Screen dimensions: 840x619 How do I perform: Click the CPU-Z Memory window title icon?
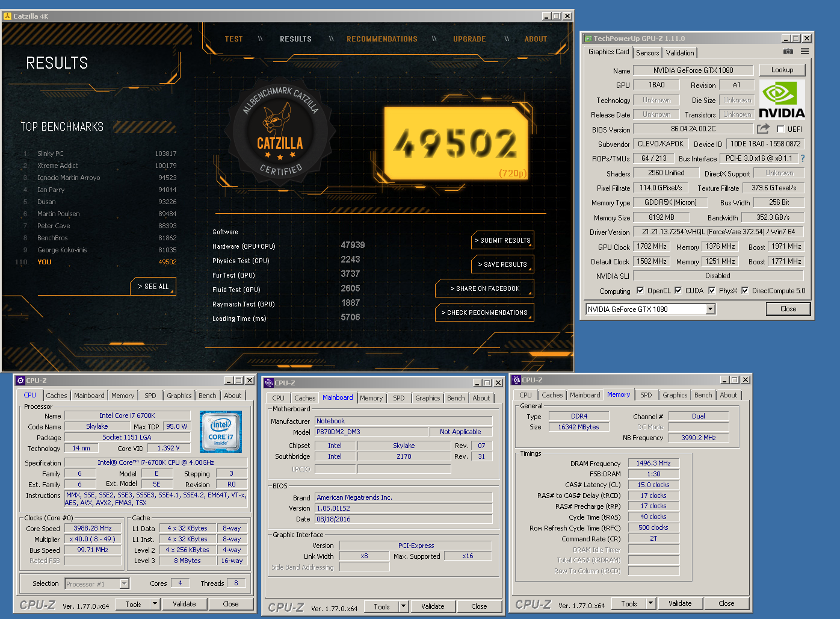point(516,380)
